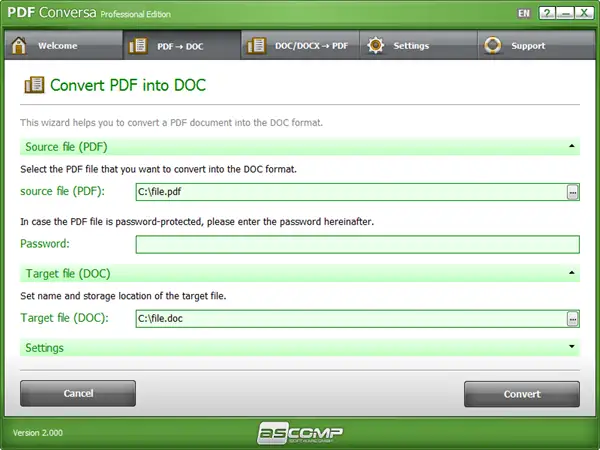Click the document icon on PDF → DOC tab

point(138,46)
